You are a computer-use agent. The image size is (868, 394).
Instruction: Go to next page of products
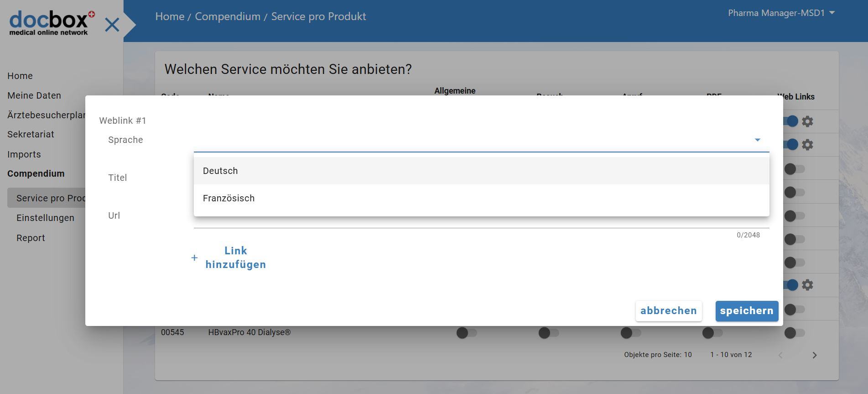815,355
